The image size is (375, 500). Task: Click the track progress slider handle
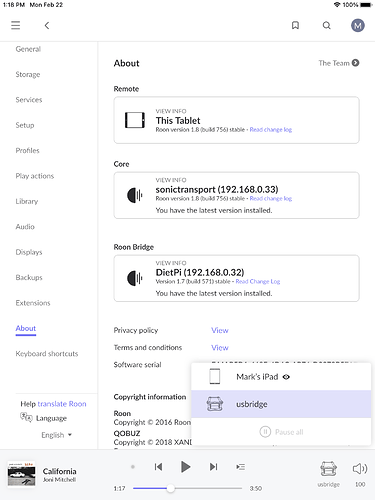[x=170, y=488]
